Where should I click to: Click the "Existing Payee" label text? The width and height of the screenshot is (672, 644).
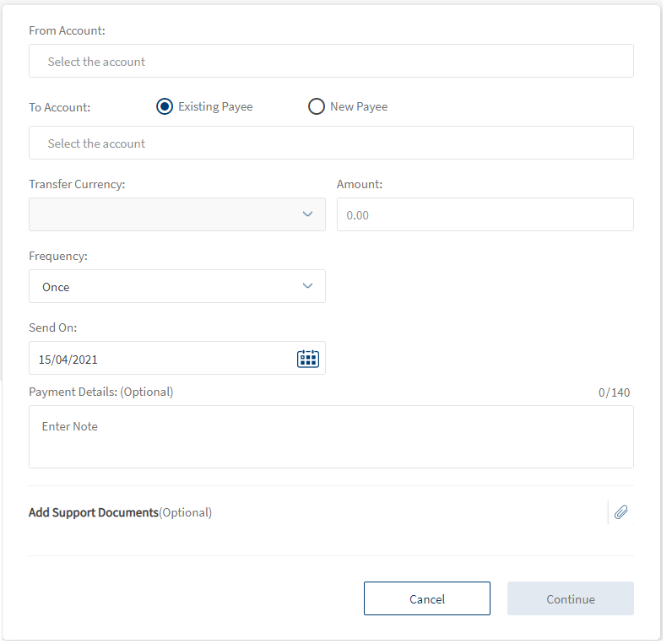pyautogui.click(x=215, y=107)
